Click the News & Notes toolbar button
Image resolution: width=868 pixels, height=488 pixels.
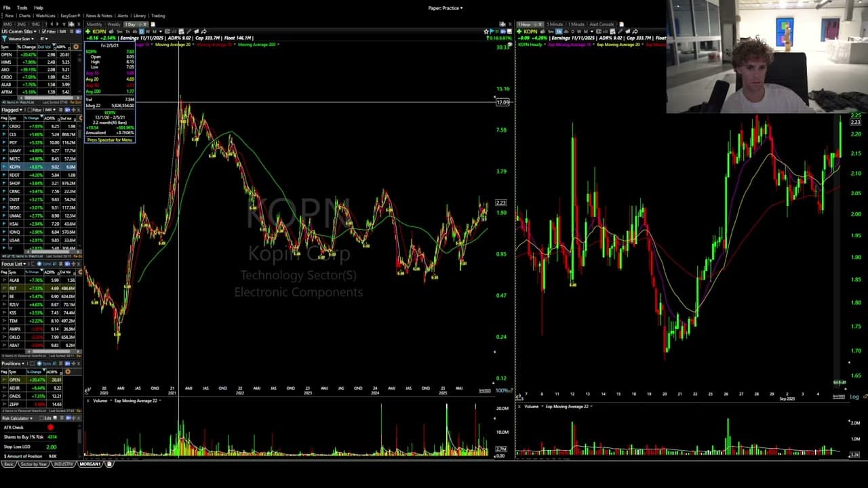[x=100, y=16]
